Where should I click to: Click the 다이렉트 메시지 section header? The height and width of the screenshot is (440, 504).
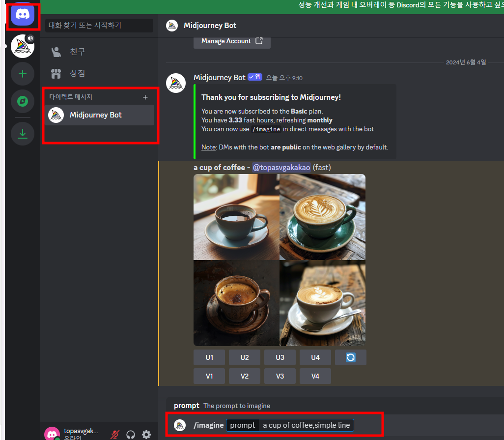[x=71, y=97]
